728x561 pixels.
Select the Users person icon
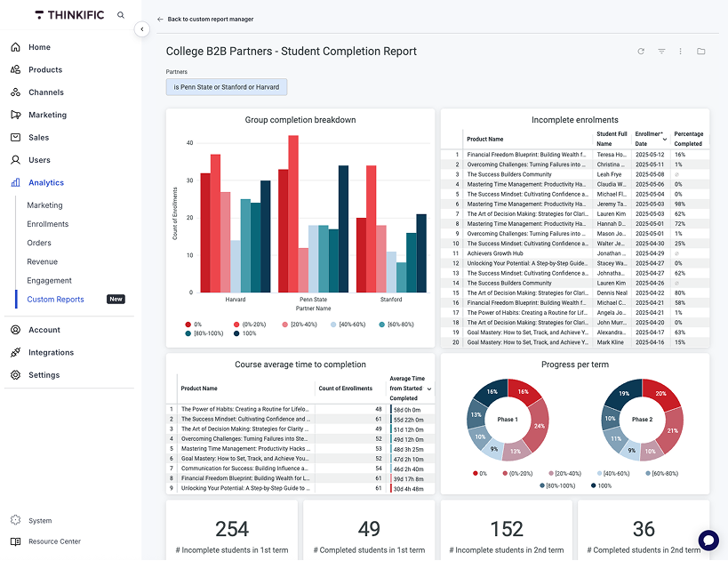click(15, 160)
